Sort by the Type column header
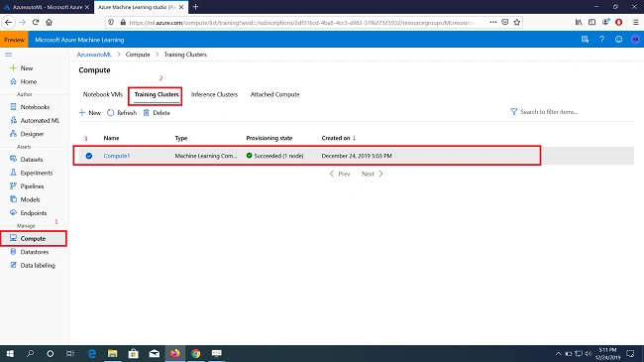The width and height of the screenshot is (644, 362). [181, 138]
